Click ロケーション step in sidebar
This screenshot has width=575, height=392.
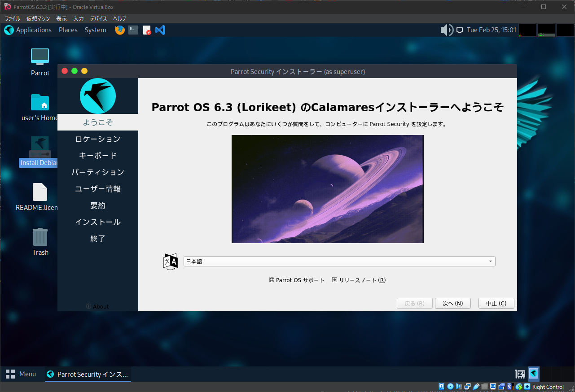point(98,139)
